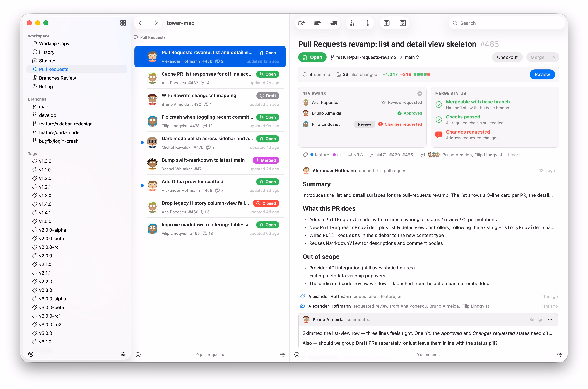Click the blue feature label dot
588x389 pixels.
click(x=312, y=155)
